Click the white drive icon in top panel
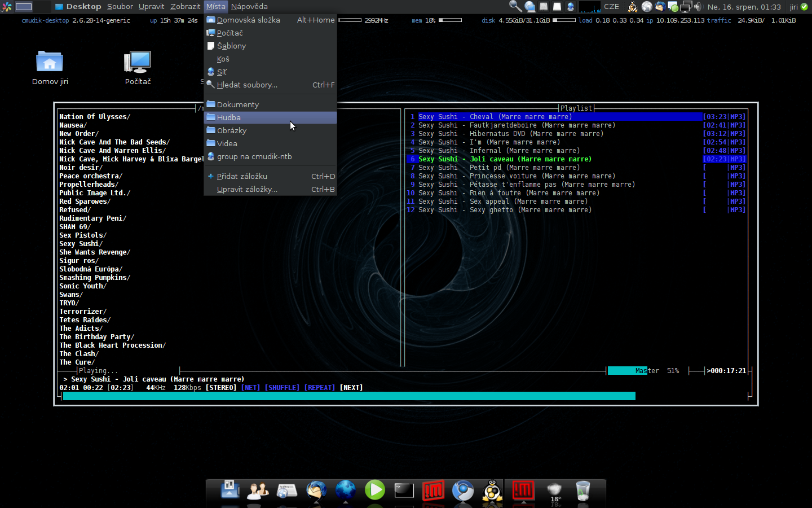Image resolution: width=812 pixels, height=508 pixels. 557,7
